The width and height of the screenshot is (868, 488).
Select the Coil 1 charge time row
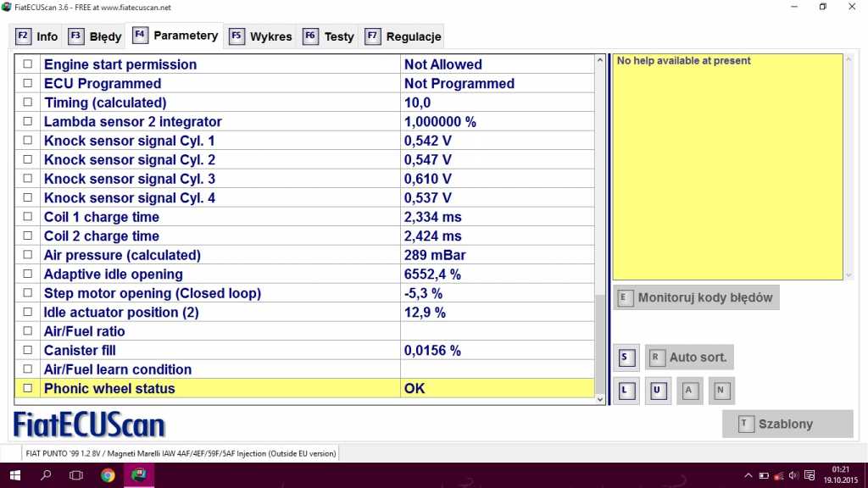220,217
